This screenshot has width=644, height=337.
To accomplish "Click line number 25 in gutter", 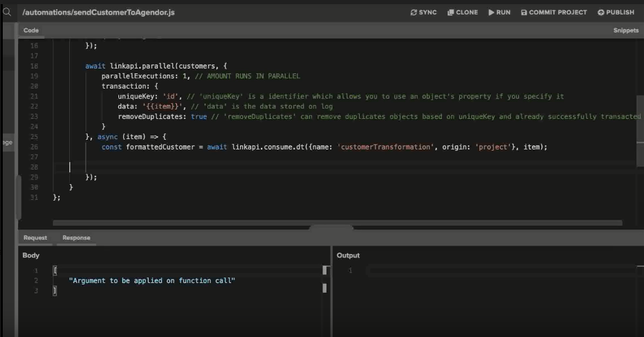I will click(x=34, y=136).
